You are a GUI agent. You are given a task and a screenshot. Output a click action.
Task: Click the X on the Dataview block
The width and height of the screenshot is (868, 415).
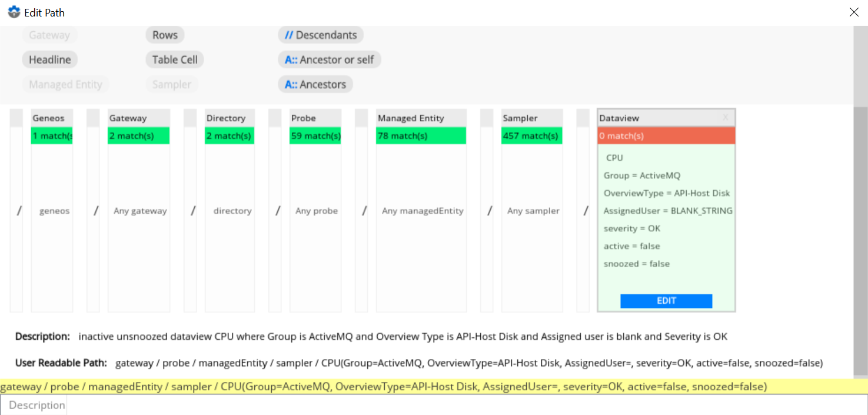(725, 118)
